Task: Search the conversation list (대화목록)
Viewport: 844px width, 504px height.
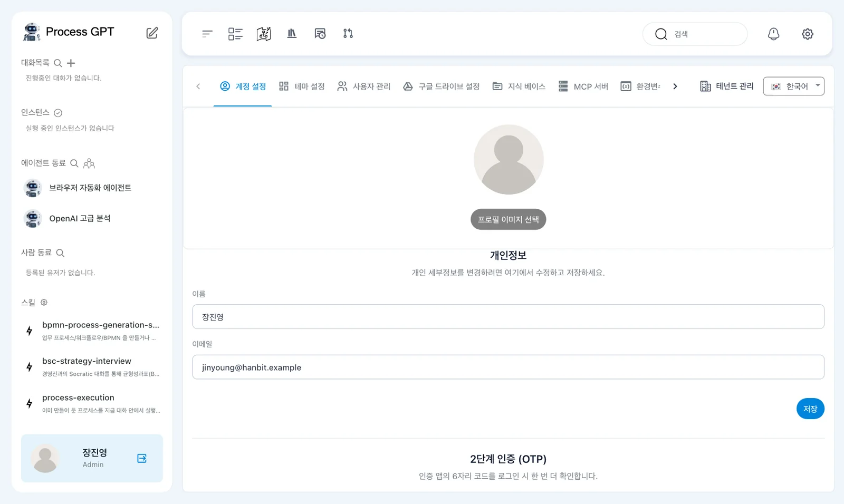Action: click(58, 63)
